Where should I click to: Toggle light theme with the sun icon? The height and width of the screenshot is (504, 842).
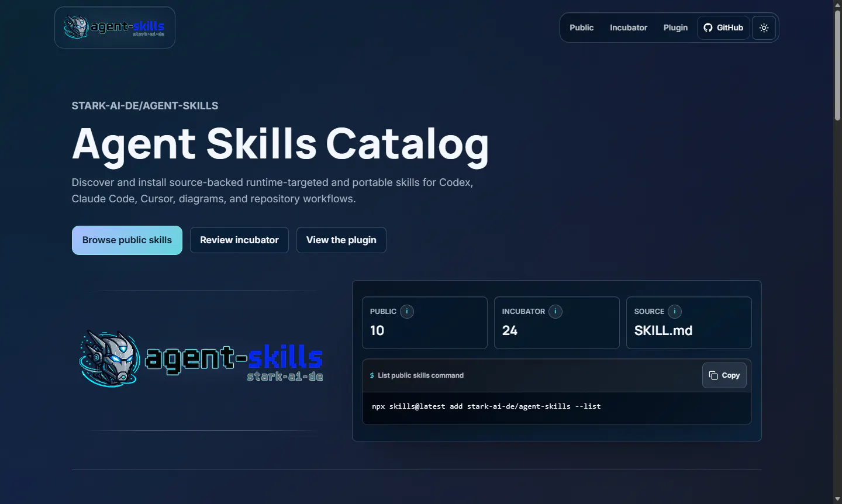point(764,27)
